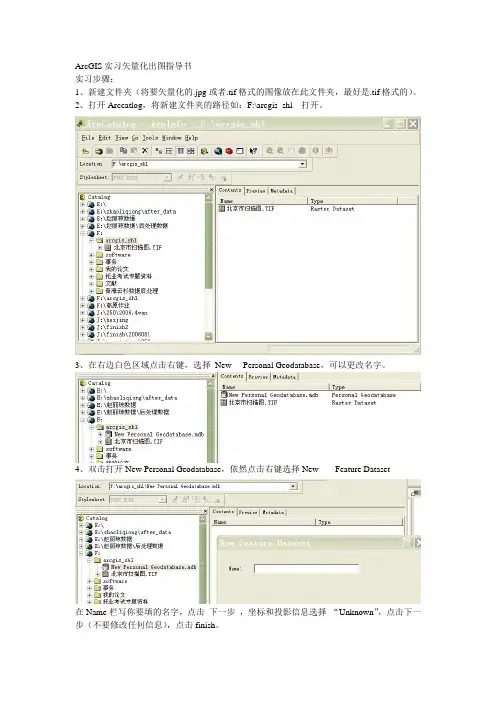This screenshot has width=496, height=702.
Task: Select the TIF raster item in top contents list
Action: click(x=247, y=209)
